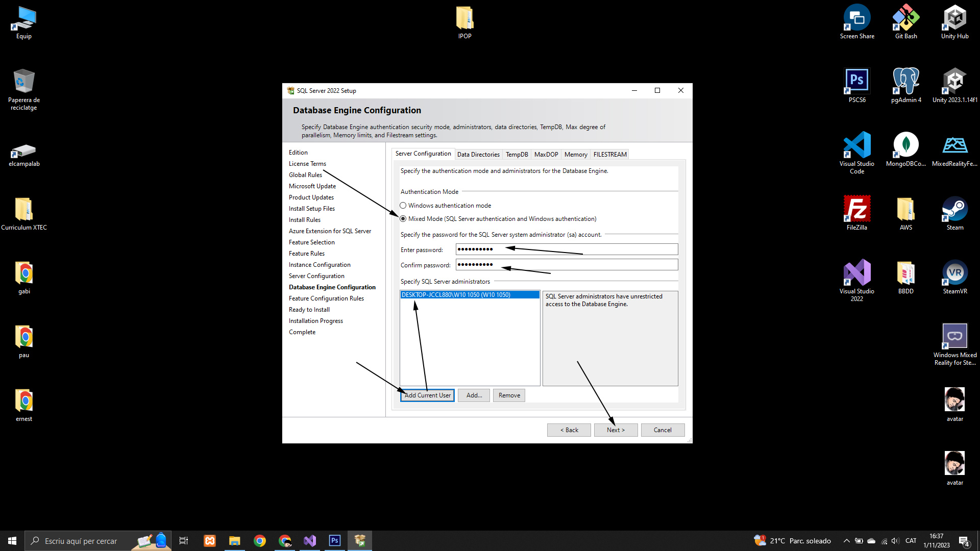Viewport: 980px width, 551px height.
Task: Show hidden system tray icons chevron
Action: click(846, 541)
